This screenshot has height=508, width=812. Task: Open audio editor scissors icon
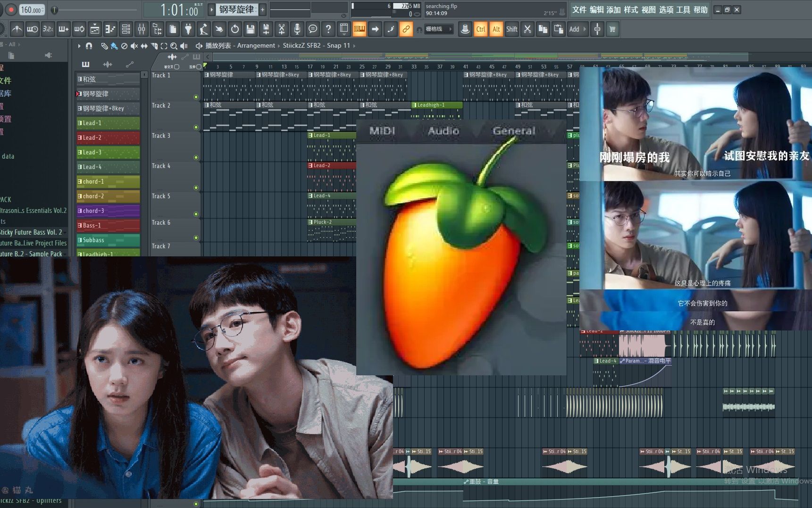(282, 29)
